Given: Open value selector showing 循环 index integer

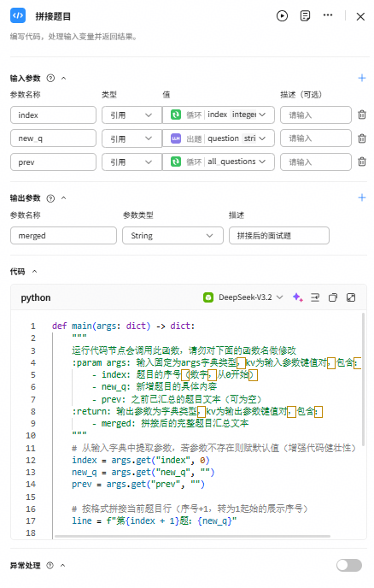Looking at the screenshot, I should tap(219, 115).
